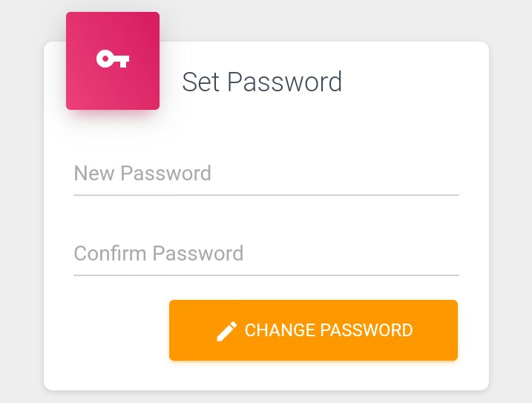The image size is (532, 403).
Task: Click the word Set in the card title
Action: (200, 82)
